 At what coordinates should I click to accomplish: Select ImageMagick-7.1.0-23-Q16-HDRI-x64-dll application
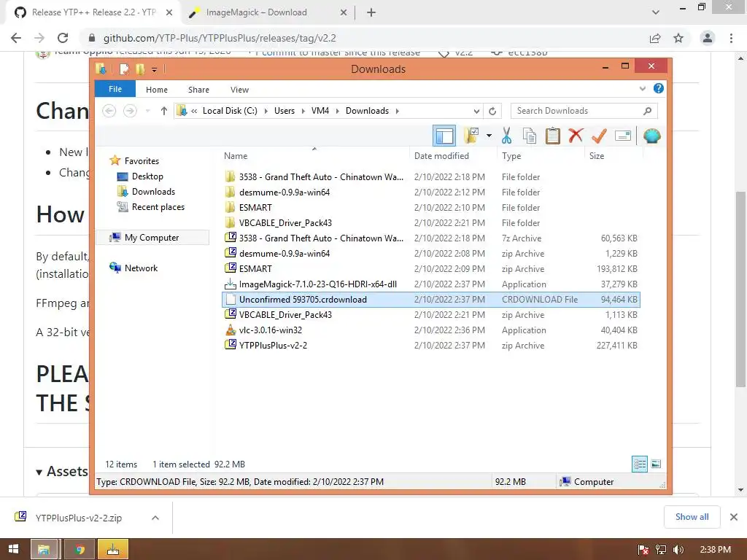pyautogui.click(x=430, y=284)
